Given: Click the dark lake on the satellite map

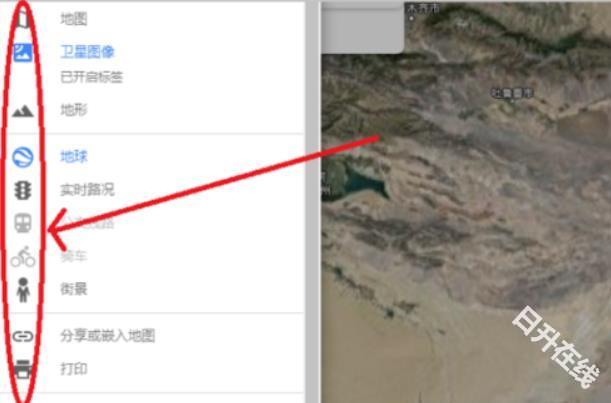Looking at the screenshot, I should coord(364,183).
